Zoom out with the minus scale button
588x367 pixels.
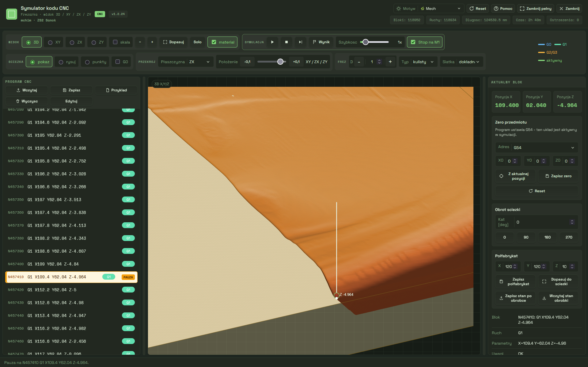(x=140, y=42)
